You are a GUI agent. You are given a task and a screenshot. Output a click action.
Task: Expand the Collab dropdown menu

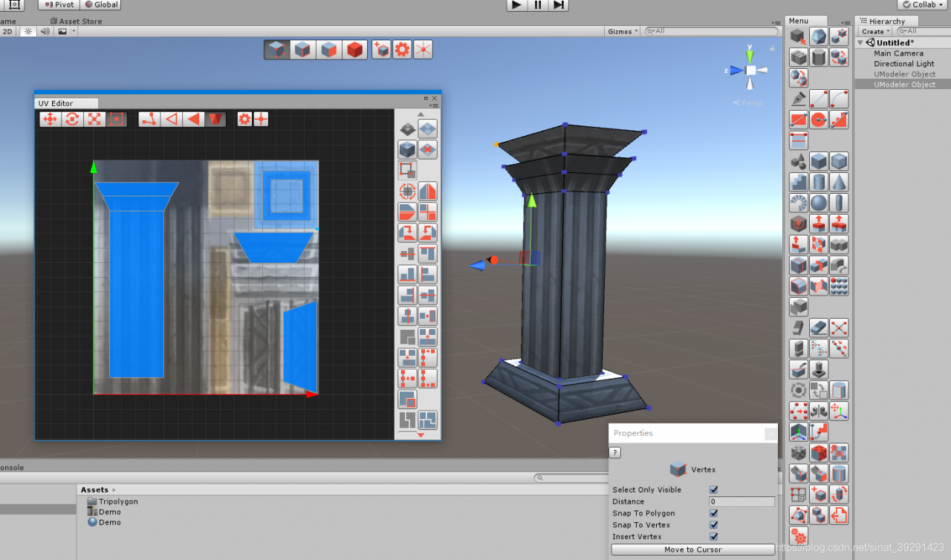924,4
